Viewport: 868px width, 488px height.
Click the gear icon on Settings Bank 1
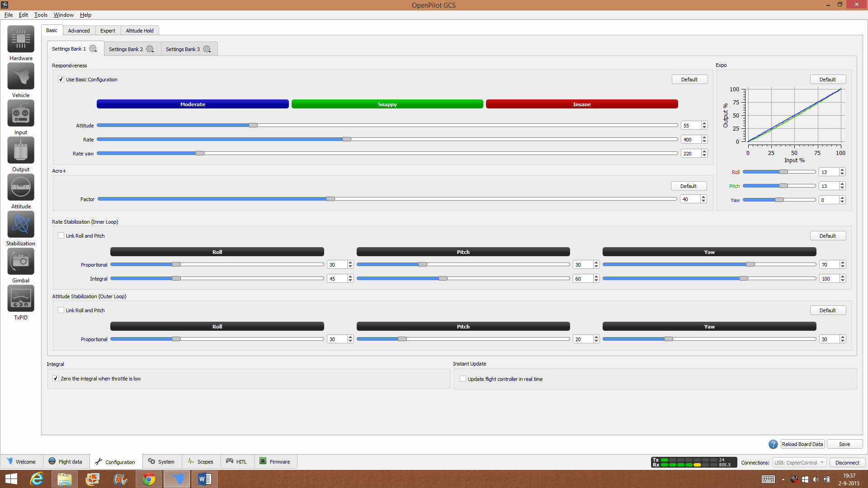[x=93, y=49]
